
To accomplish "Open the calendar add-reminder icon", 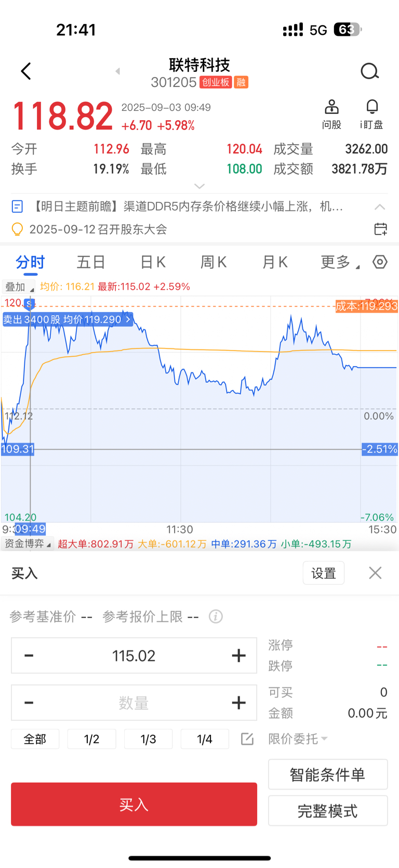I will (380, 229).
